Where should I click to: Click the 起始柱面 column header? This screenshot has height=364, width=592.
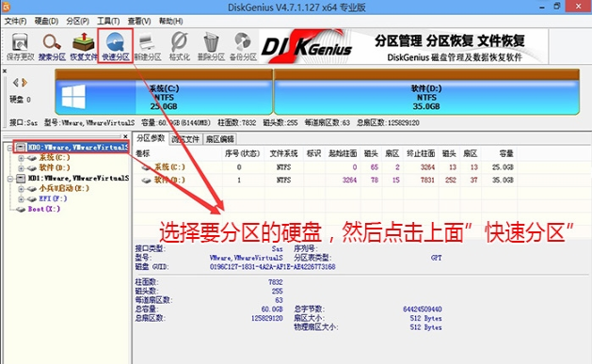point(343,153)
